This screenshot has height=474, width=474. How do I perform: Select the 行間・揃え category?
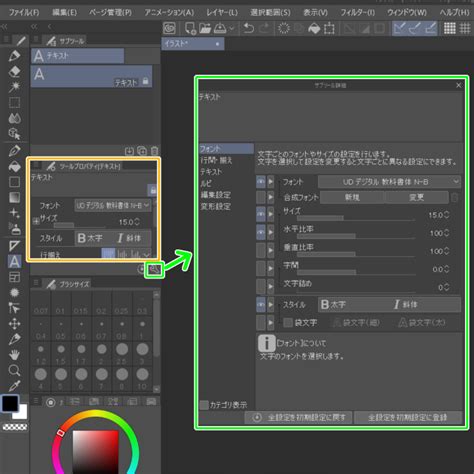tap(216, 160)
